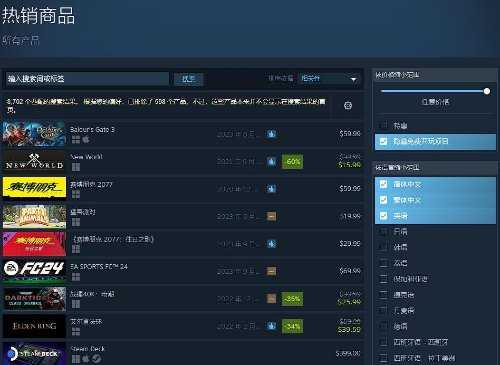Click the Windows icon under 赛博朋克 2077：往日之影

point(76,249)
